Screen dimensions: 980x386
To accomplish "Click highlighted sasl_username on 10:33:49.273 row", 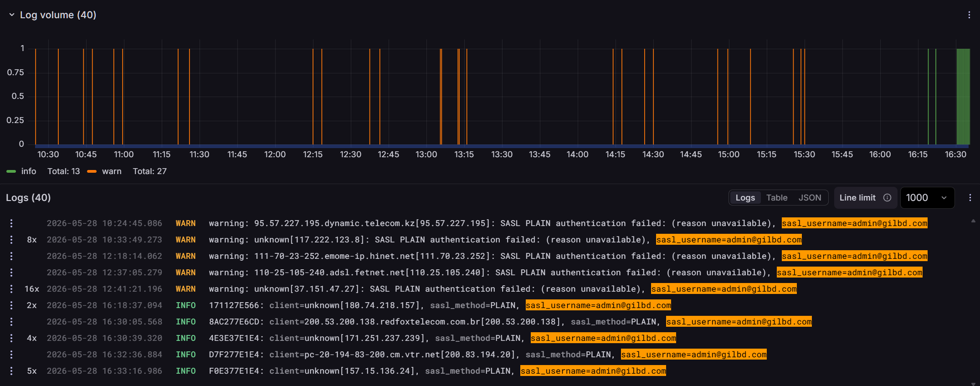I will click(x=729, y=240).
